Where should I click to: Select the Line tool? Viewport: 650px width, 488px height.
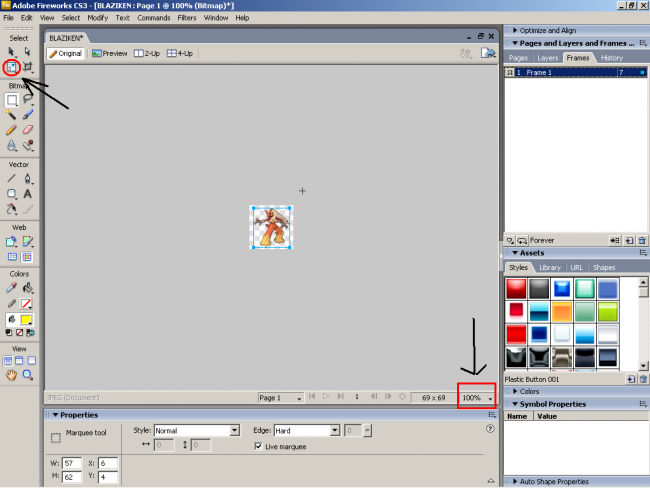(x=11, y=179)
